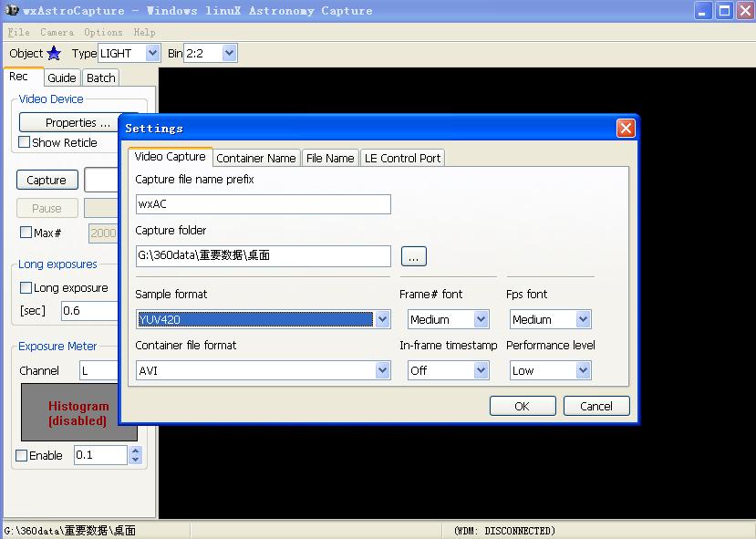Minimize the wxAstroCapture window
Viewport: 756px width, 539px height.
tap(703, 11)
